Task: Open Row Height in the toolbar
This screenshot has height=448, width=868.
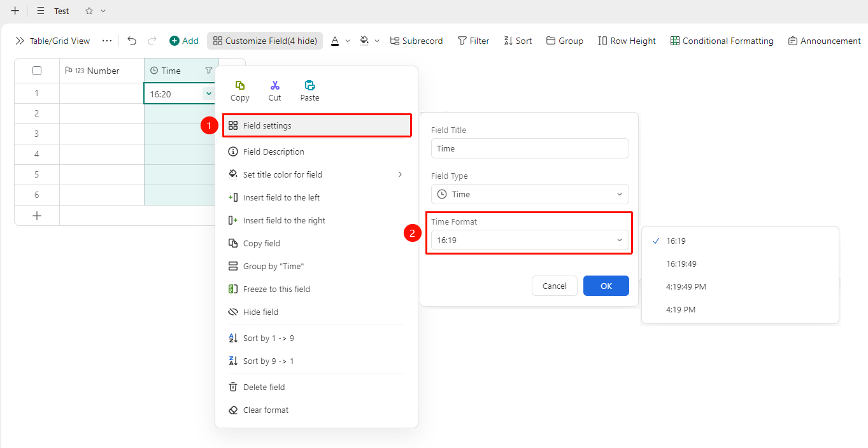Action: coord(627,41)
